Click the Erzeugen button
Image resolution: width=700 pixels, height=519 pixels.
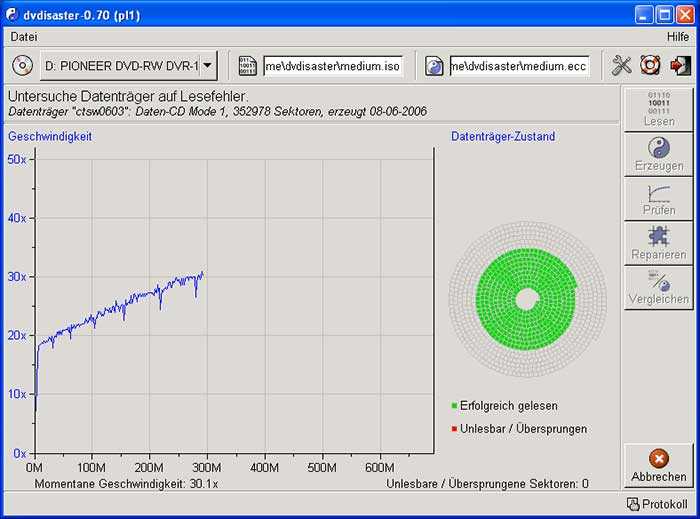658,154
